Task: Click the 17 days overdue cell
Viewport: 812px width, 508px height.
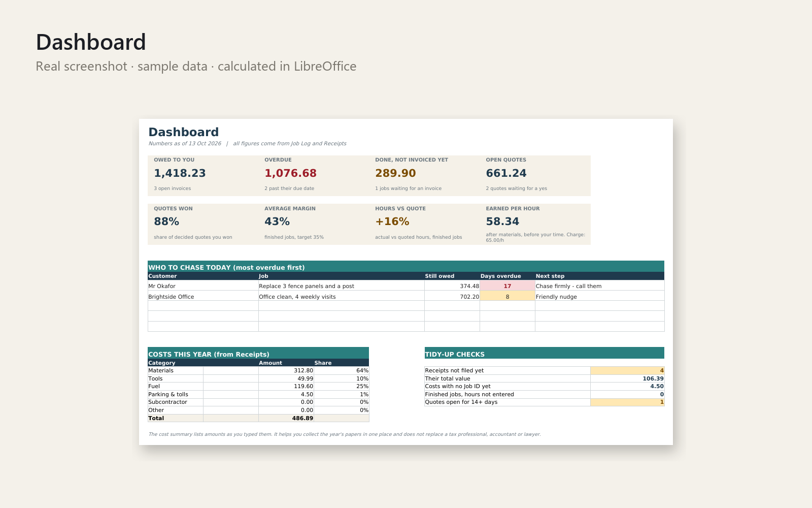Action: tap(507, 286)
